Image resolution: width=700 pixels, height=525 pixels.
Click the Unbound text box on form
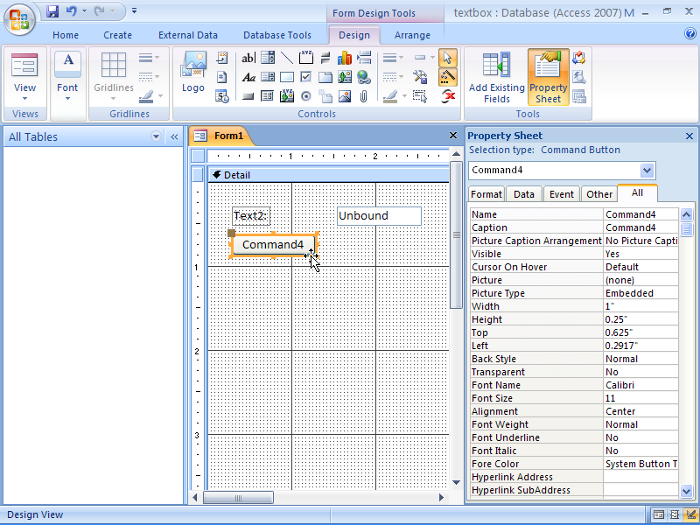[379, 216]
